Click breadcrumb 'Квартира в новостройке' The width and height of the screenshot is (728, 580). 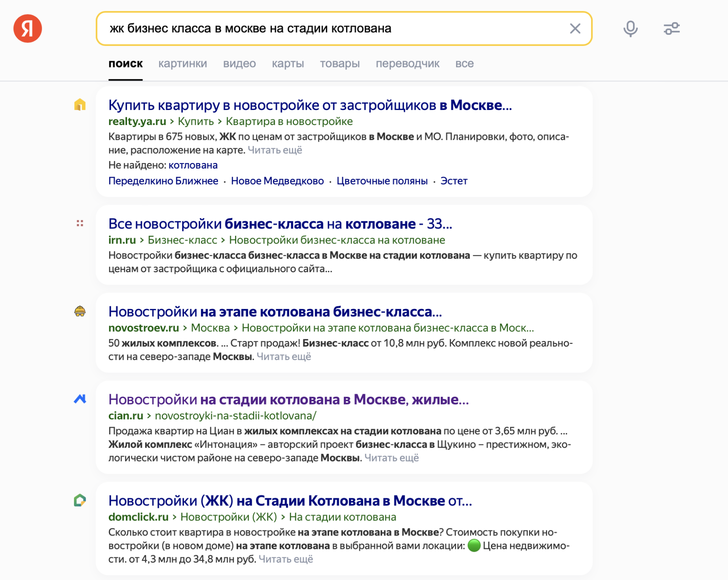tap(289, 121)
